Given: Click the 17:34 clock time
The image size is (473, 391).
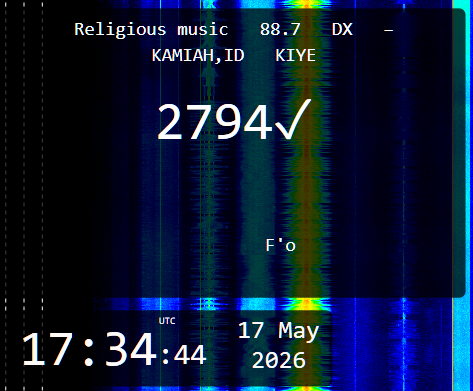Looking at the screenshot, I should (x=89, y=350).
